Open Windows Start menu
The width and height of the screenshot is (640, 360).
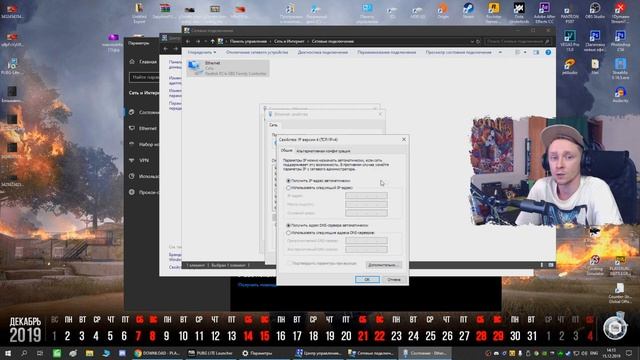pyautogui.click(x=8, y=353)
